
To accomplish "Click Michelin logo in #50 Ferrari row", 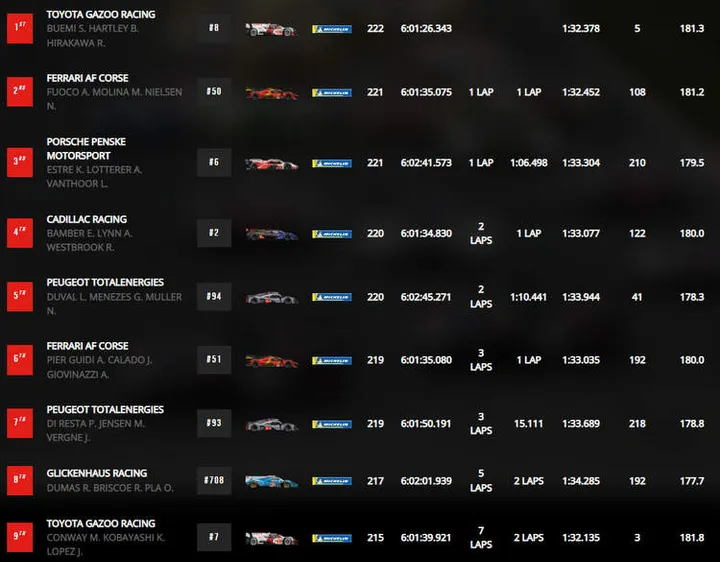I will (x=332, y=93).
